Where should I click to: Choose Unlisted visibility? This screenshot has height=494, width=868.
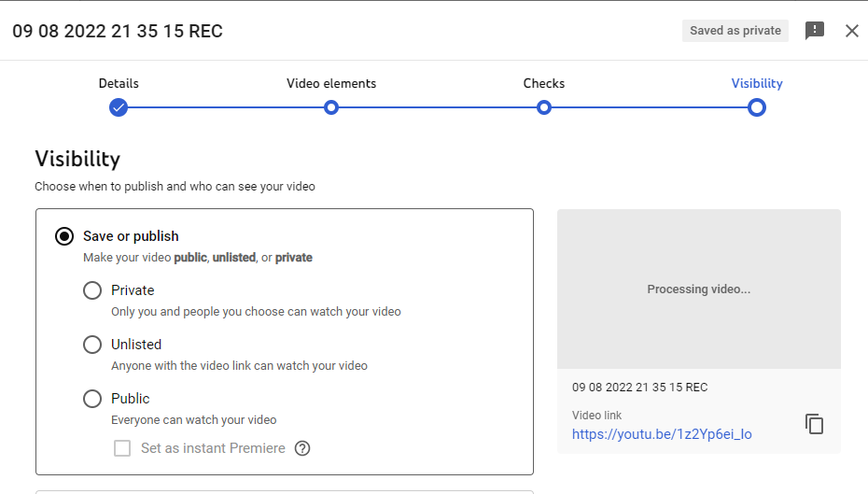click(92, 345)
